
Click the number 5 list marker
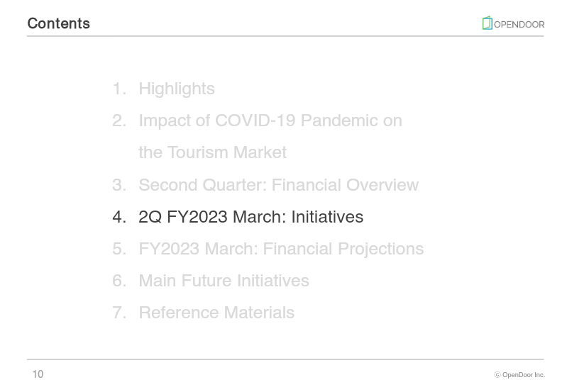(x=119, y=249)
